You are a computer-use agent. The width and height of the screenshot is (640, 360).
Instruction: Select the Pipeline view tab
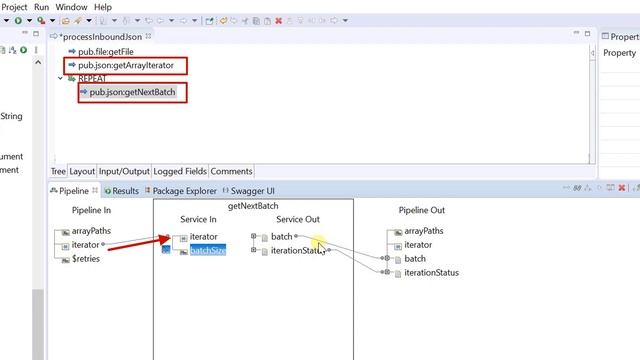click(x=73, y=191)
